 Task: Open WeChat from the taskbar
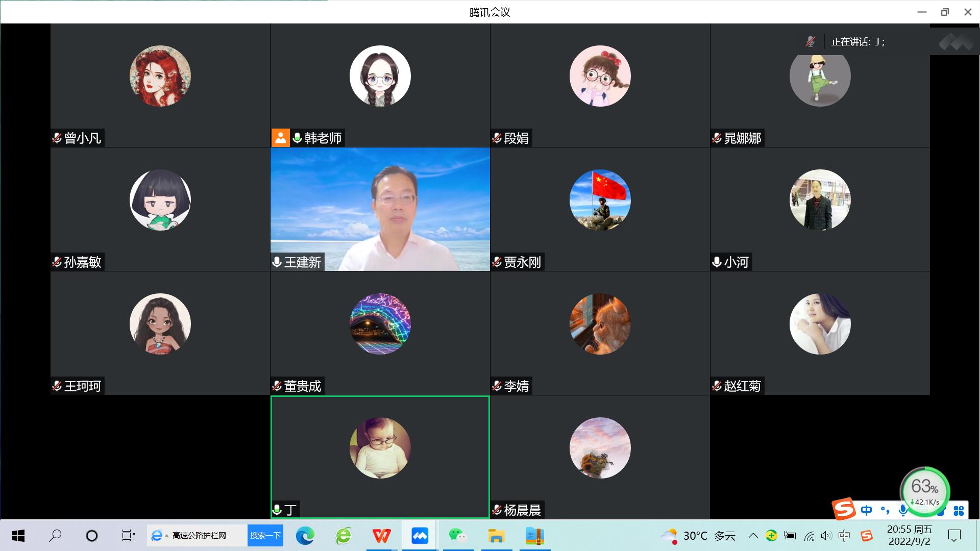click(458, 536)
